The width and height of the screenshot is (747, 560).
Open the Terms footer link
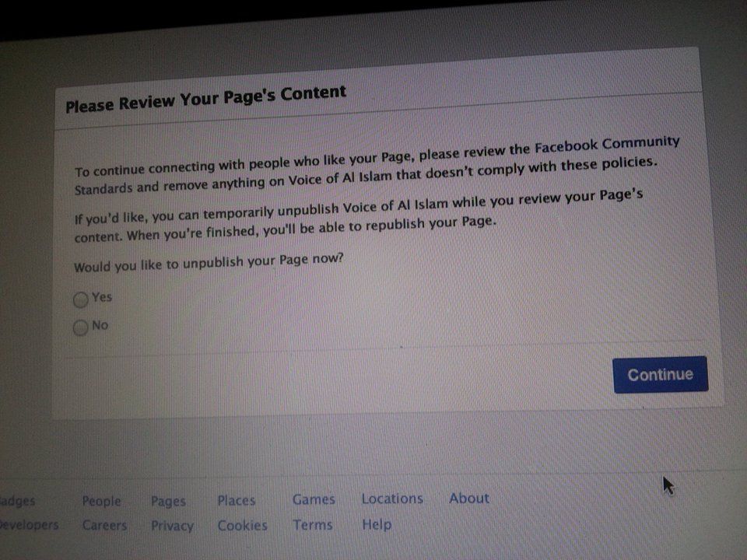coord(313,525)
